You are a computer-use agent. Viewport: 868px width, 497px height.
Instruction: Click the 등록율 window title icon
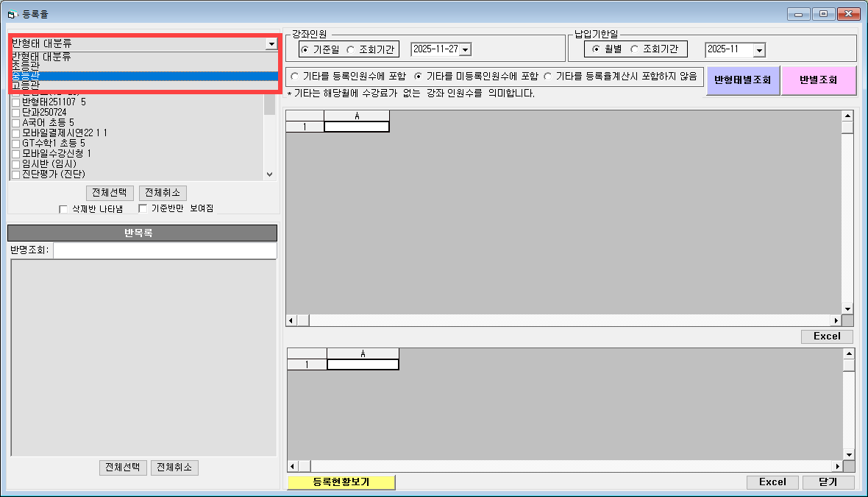coord(11,14)
